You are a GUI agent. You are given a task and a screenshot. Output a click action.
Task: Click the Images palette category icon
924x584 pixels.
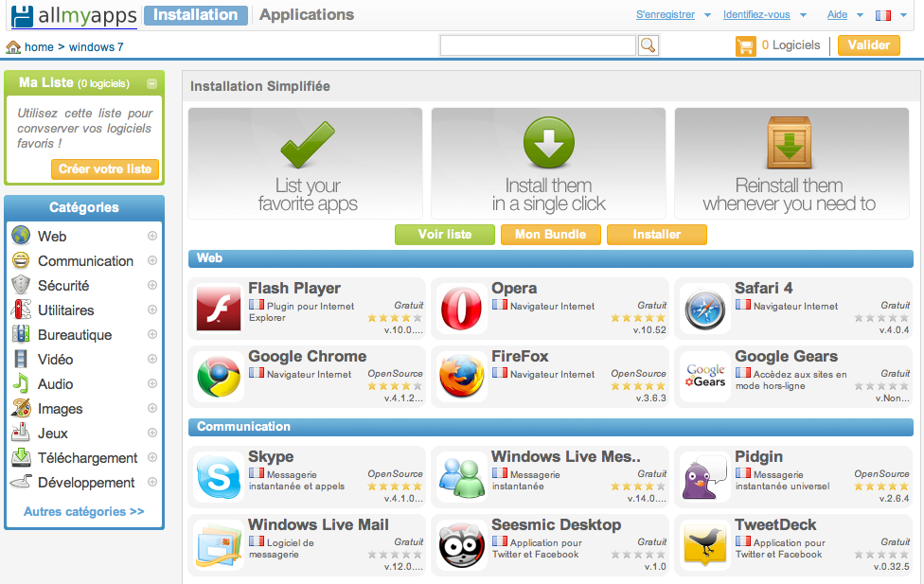(x=21, y=408)
